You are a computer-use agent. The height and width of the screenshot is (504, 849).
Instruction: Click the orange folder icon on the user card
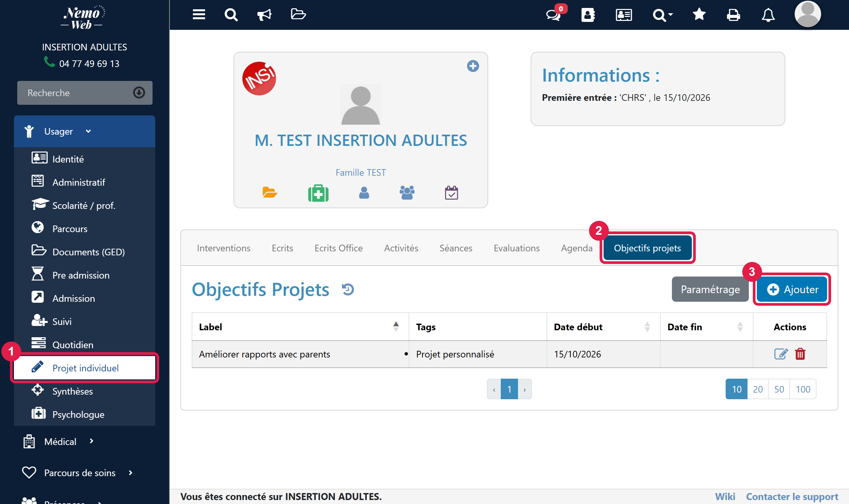tap(270, 192)
